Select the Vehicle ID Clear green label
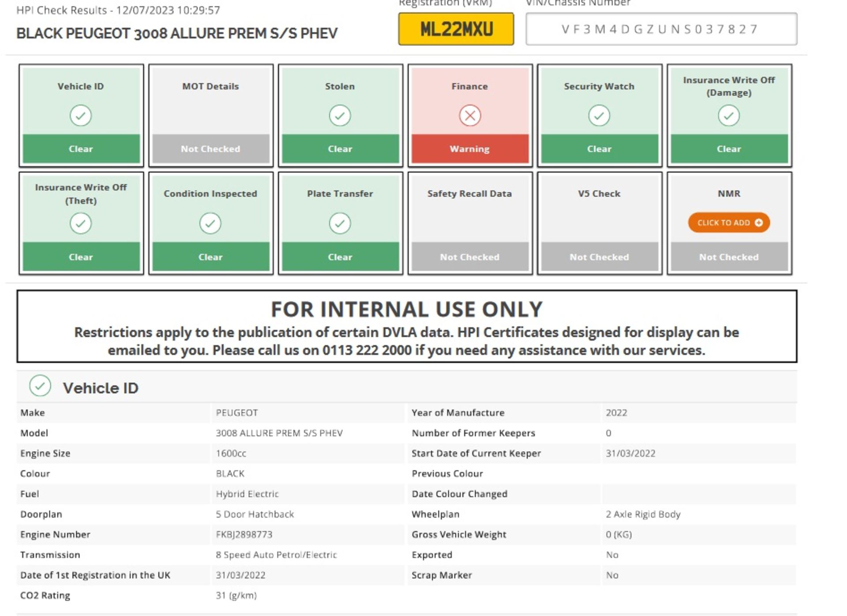The height and width of the screenshot is (616, 847). [81, 149]
